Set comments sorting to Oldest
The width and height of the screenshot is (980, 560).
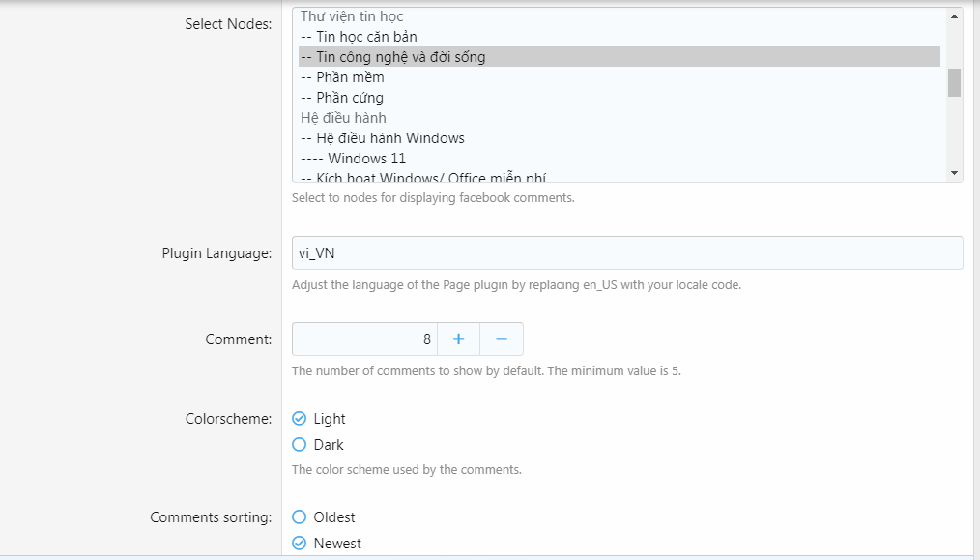point(300,517)
